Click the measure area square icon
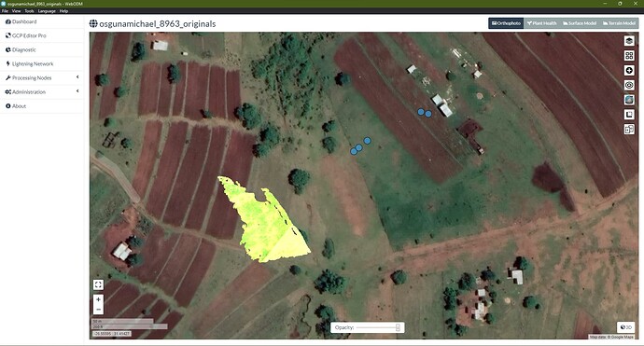This screenshot has width=644, height=346. click(629, 115)
